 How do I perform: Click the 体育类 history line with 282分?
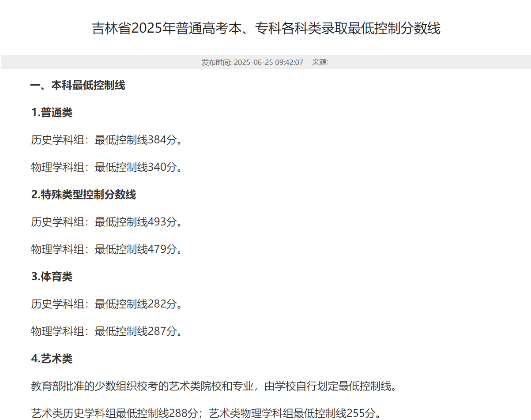click(x=106, y=304)
